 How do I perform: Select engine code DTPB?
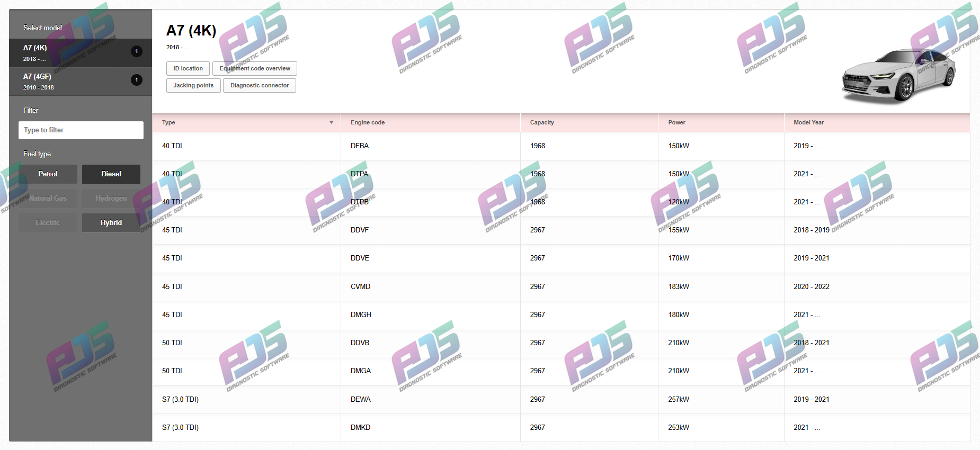pos(360,202)
